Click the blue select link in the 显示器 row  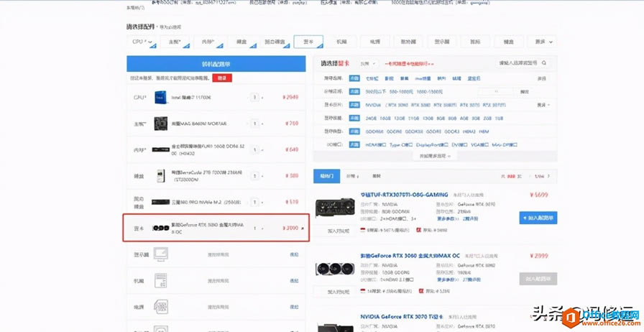294,255
